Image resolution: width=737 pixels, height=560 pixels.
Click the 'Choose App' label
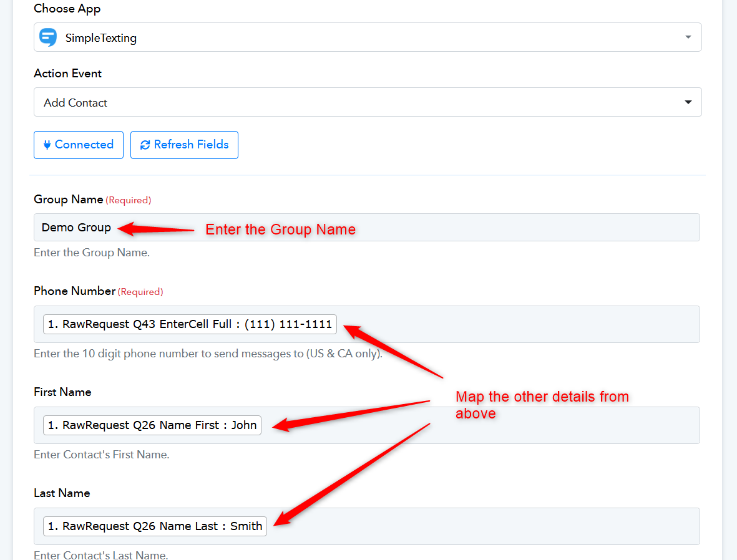coord(67,9)
